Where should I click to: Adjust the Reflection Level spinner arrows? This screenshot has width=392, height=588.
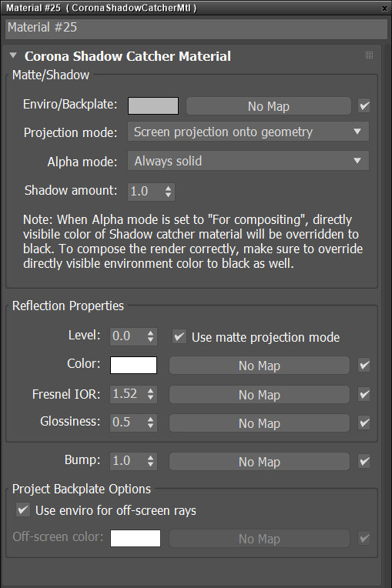pyautogui.click(x=150, y=336)
